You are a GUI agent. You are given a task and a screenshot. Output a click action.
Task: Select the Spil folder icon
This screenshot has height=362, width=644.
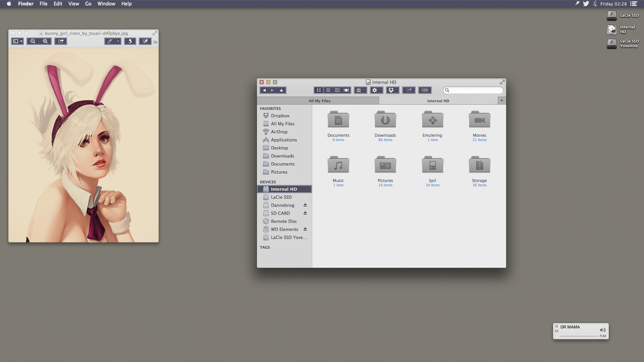[432, 165]
